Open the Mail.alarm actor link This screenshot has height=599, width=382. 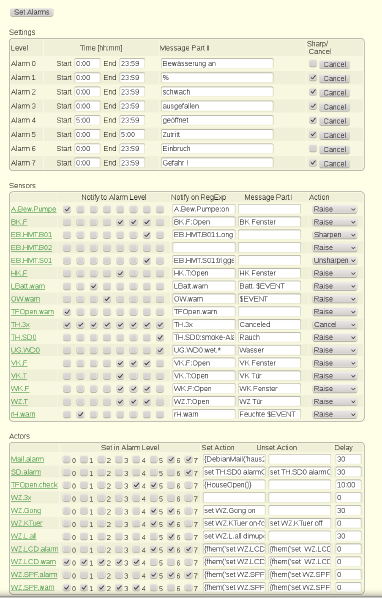(27, 459)
